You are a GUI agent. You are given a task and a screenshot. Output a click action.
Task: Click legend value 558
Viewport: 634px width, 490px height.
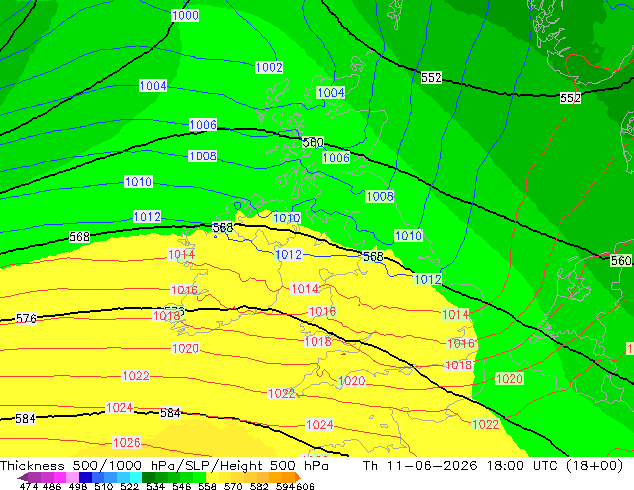[x=207, y=486]
